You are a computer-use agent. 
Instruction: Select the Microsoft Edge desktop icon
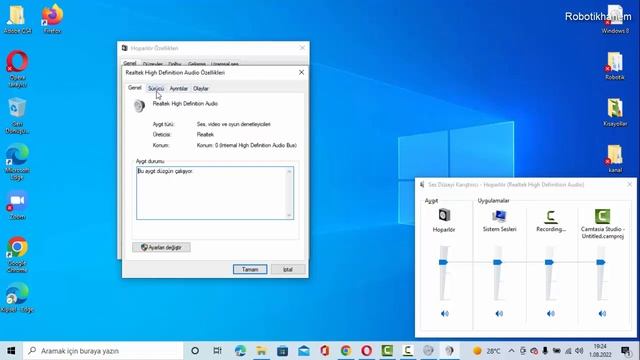[x=17, y=162]
